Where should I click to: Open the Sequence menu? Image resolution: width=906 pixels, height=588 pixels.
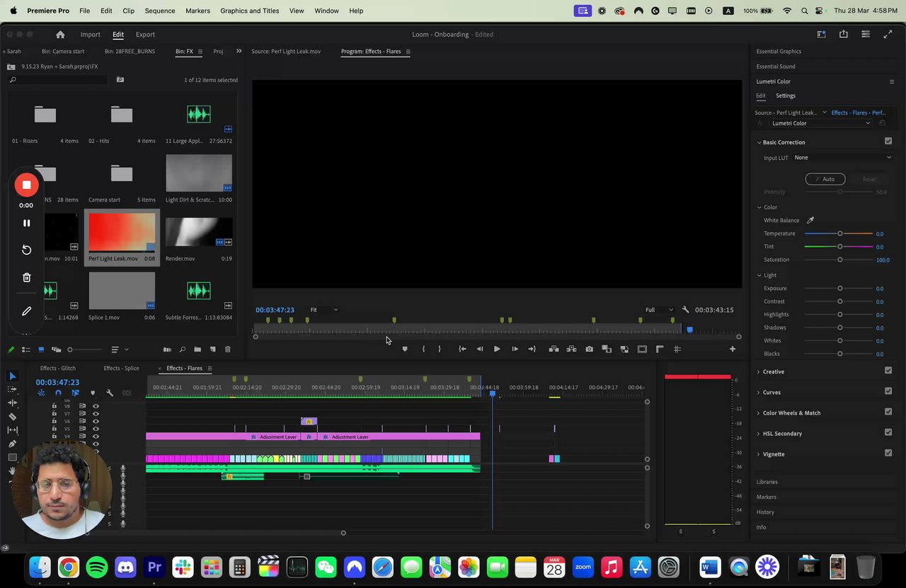pos(160,11)
